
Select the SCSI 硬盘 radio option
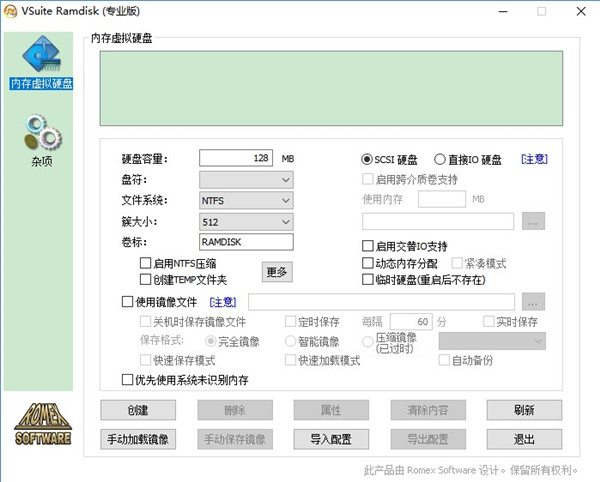pyautogui.click(x=367, y=159)
